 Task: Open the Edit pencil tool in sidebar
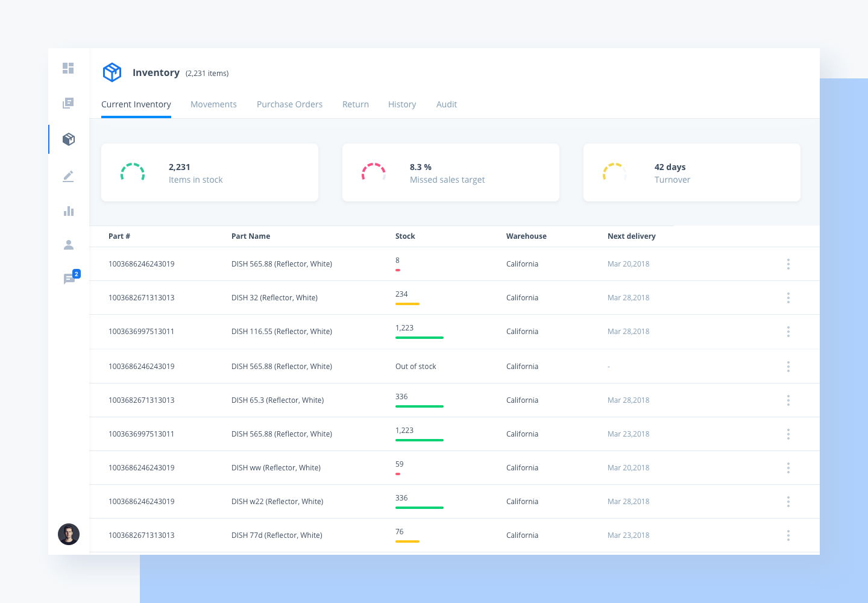click(x=68, y=175)
